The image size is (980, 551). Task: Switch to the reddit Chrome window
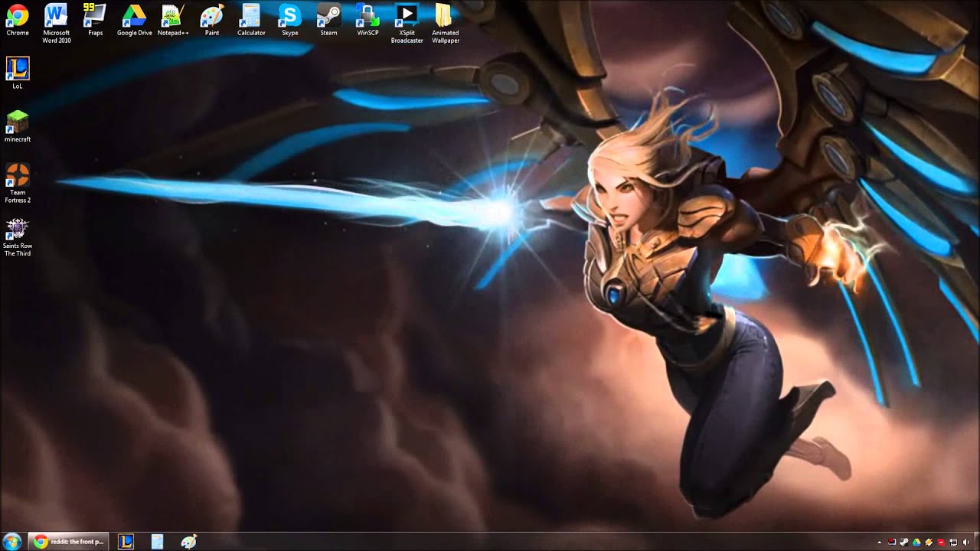(x=68, y=542)
